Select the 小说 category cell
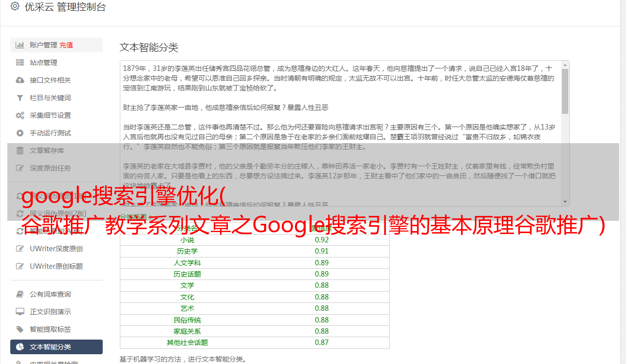Viewport: 626px width, 364px height. tap(187, 240)
